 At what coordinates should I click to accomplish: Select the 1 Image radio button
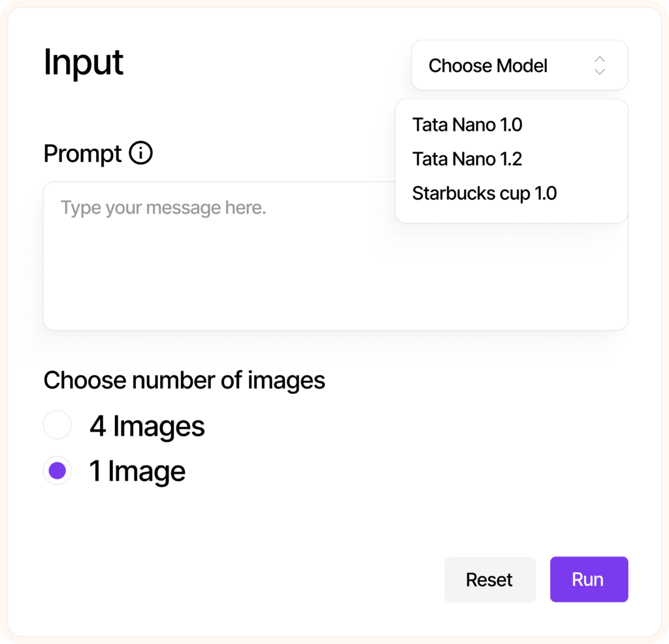(57, 471)
